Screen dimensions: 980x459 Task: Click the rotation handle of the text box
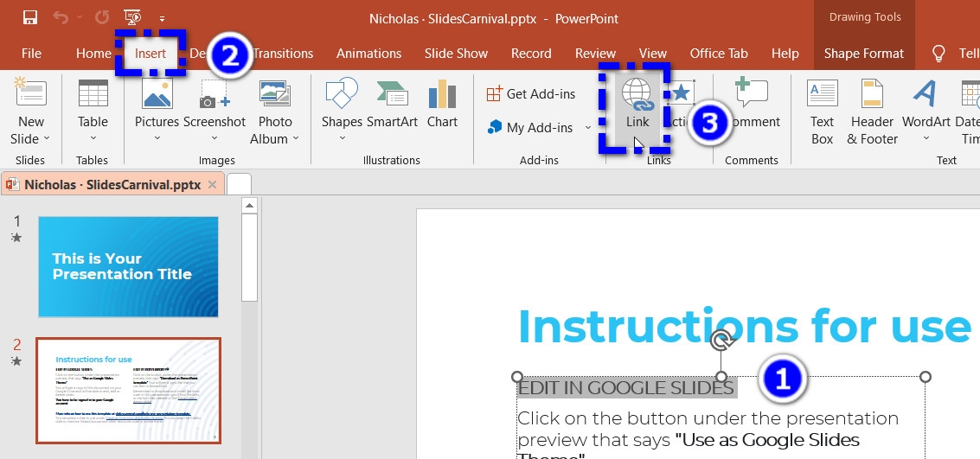click(x=721, y=341)
